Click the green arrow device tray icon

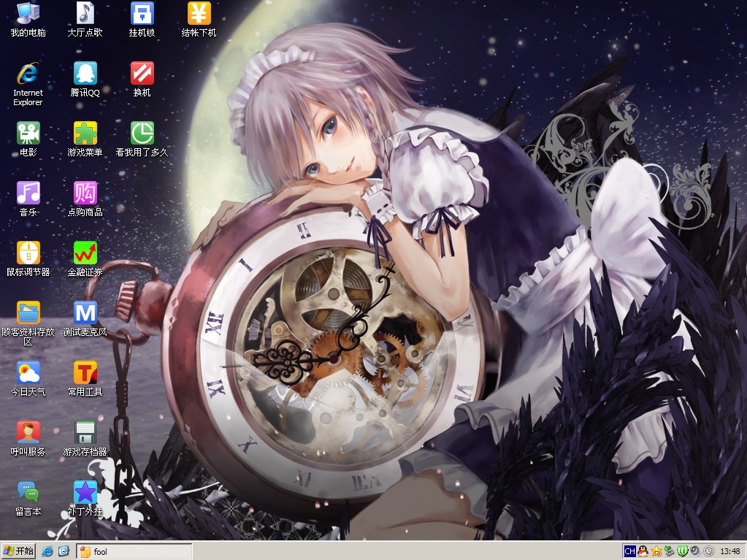pos(670,551)
